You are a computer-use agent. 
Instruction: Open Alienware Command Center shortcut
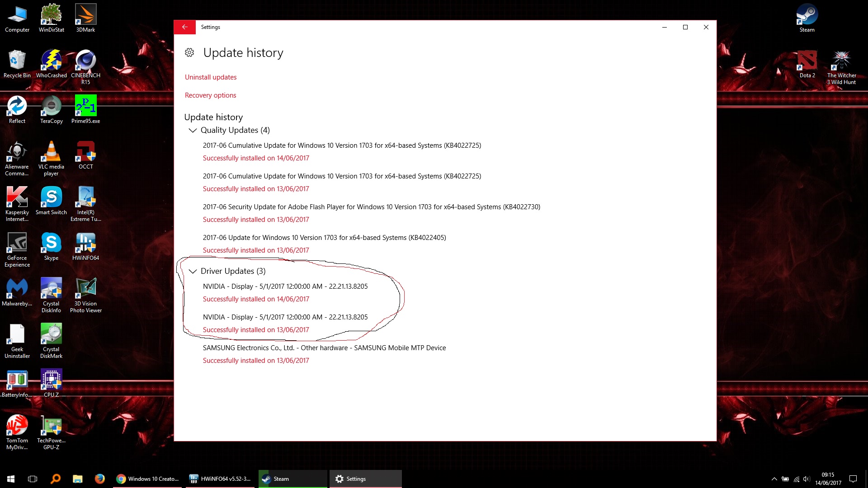click(17, 159)
